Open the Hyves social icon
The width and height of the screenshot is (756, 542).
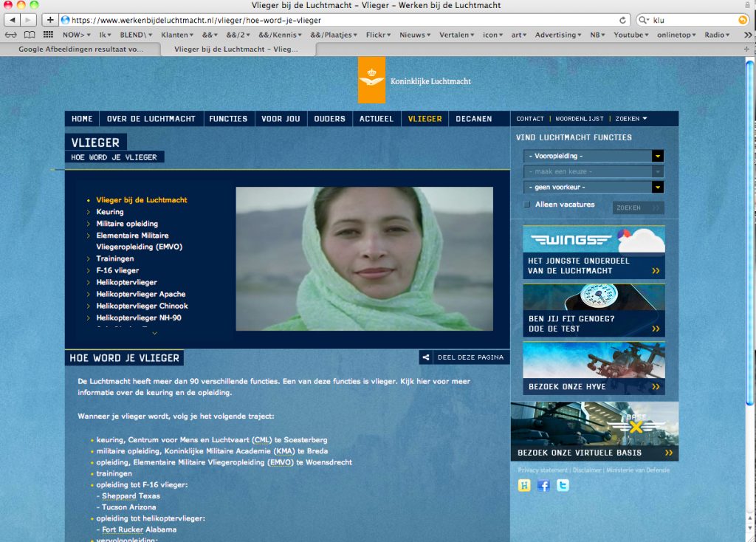click(524, 485)
